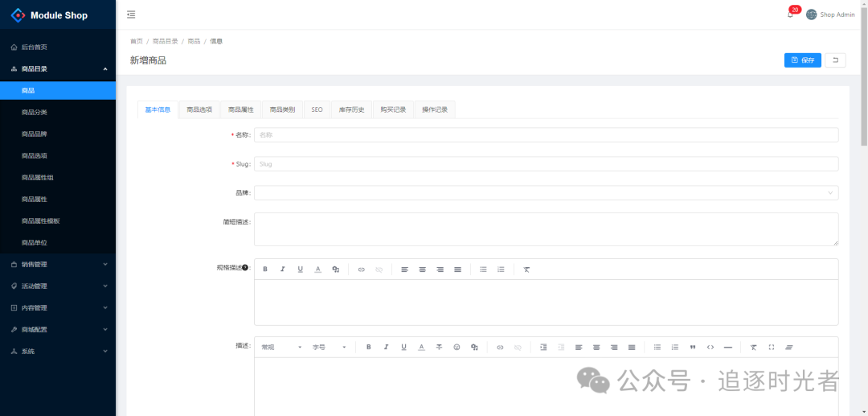Screen dimensions: 868x416
Task: Apply strikethrough in the 描述 editor toolbar
Action: (x=439, y=347)
